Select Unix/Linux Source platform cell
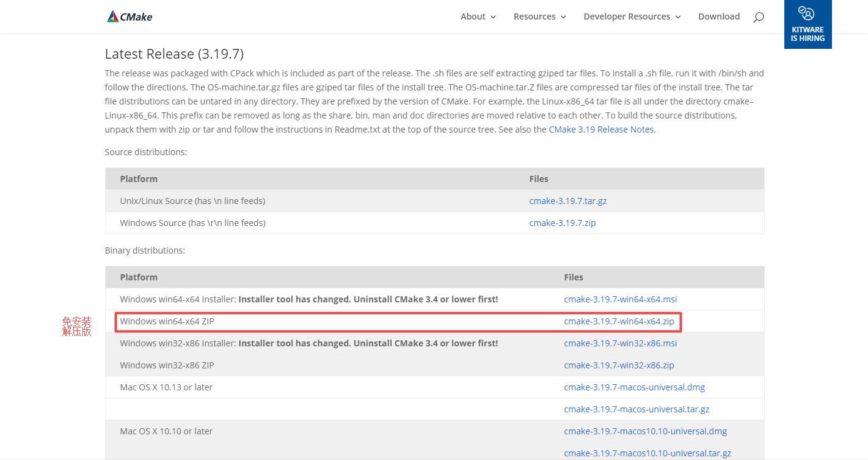 [x=192, y=201]
